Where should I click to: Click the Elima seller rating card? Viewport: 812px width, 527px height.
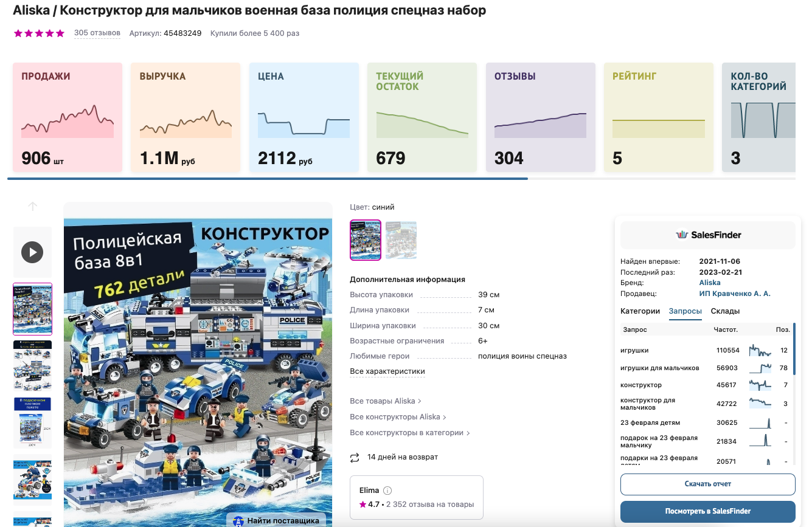pyautogui.click(x=417, y=497)
